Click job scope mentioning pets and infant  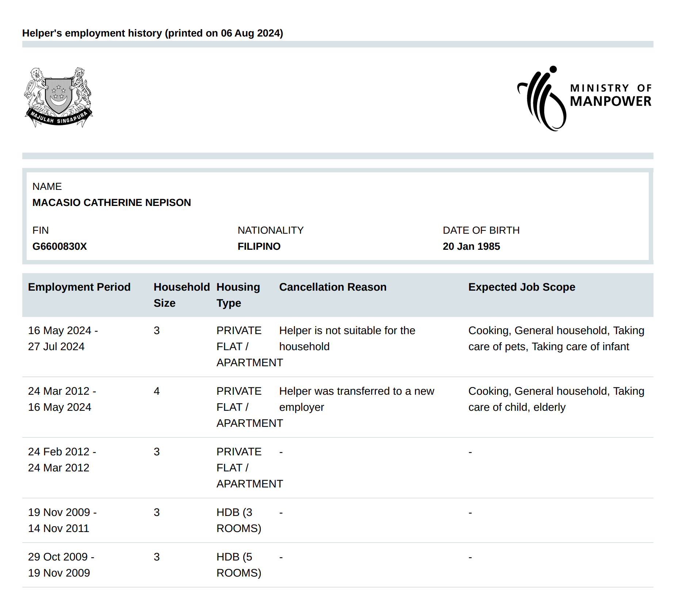coord(556,338)
